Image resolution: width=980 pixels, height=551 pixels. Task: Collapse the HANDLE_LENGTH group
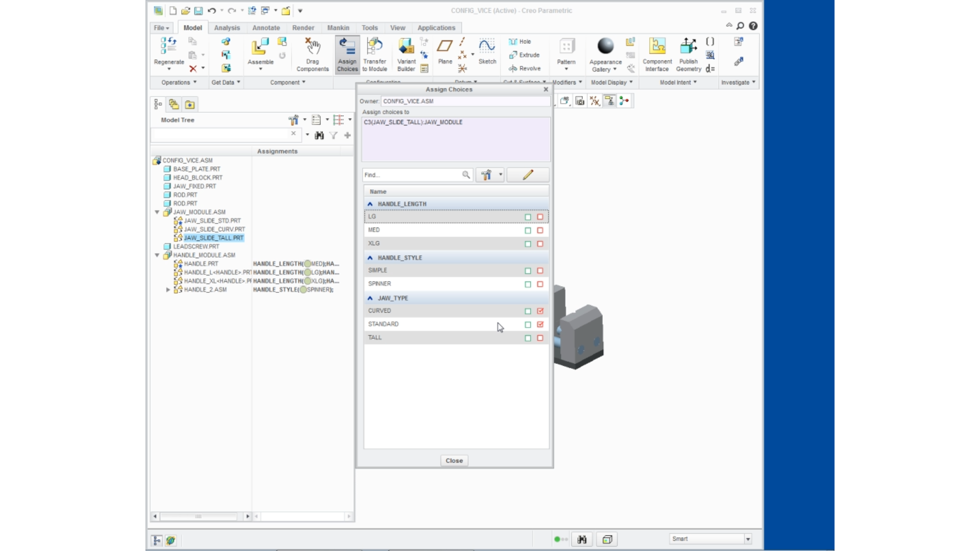point(370,204)
